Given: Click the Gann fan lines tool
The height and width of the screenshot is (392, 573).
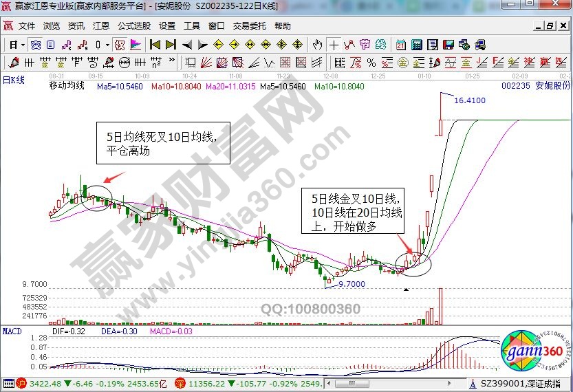Looking at the screenshot, I should [x=206, y=63].
